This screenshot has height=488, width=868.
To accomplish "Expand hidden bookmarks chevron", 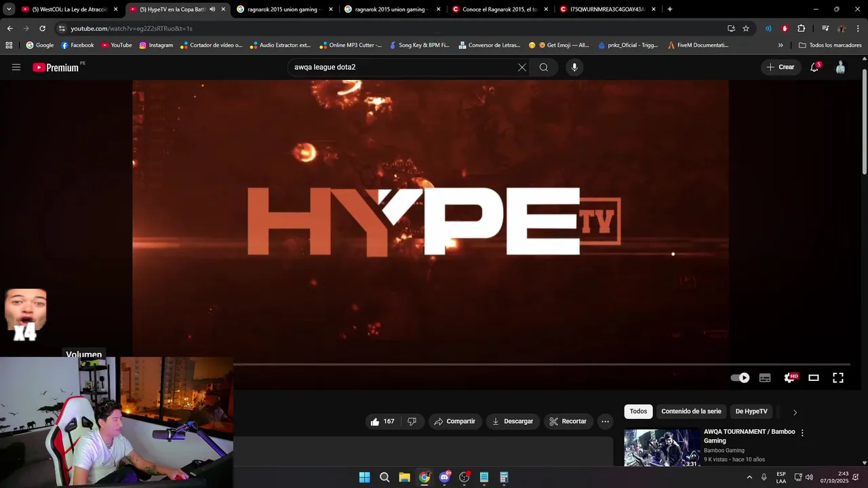I will pos(781,45).
